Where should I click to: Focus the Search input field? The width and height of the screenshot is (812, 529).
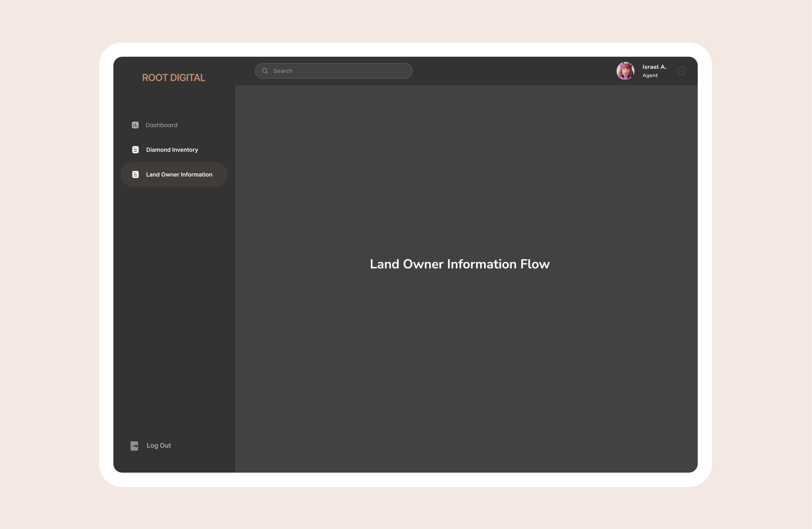(333, 71)
